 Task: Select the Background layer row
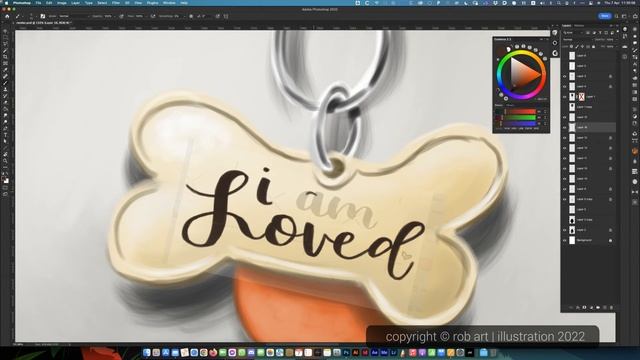pos(589,240)
